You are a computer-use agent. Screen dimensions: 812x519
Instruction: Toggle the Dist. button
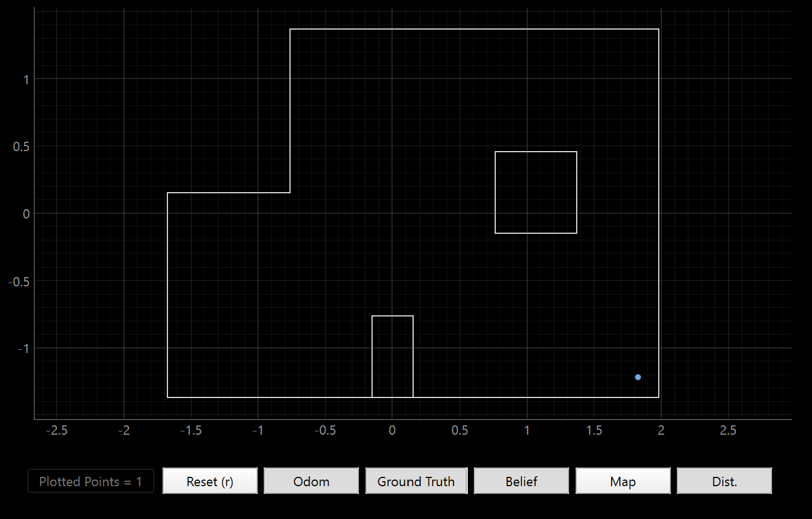(x=724, y=481)
